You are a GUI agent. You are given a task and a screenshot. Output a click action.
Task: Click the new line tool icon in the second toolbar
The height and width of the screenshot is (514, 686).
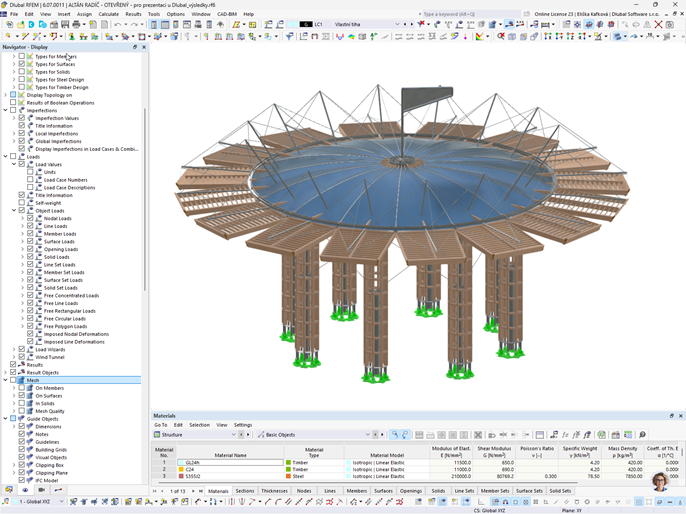pos(25,37)
